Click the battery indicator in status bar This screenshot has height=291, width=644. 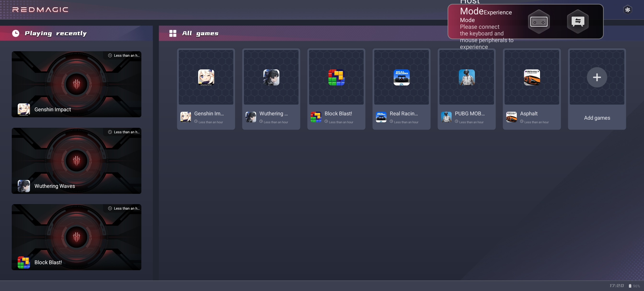(634, 286)
